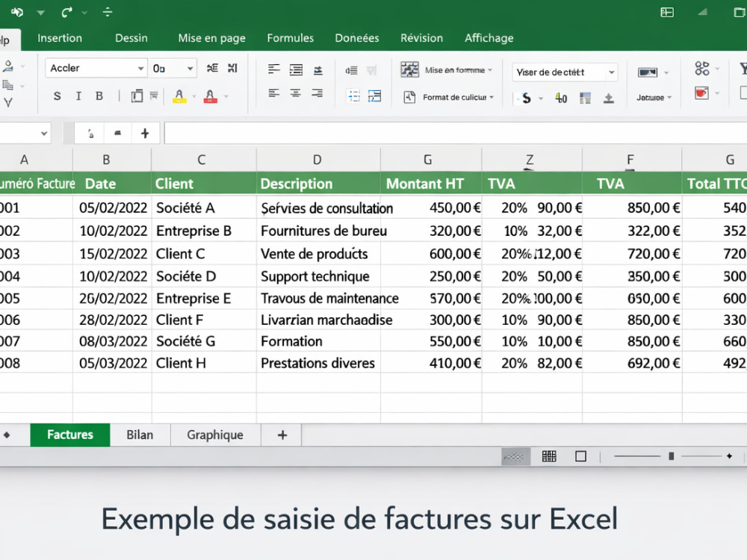
Task: Click the cell borders icon
Action: tap(137, 96)
